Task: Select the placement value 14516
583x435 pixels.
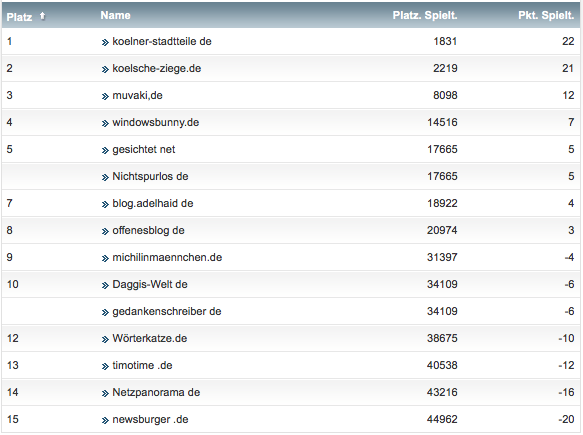Action: tap(442, 122)
